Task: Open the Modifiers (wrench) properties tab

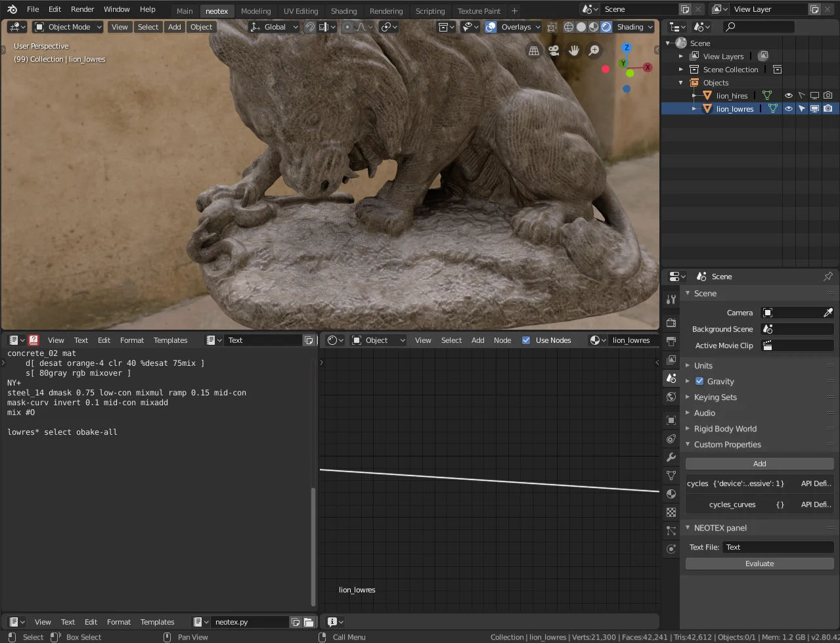Action: (671, 457)
